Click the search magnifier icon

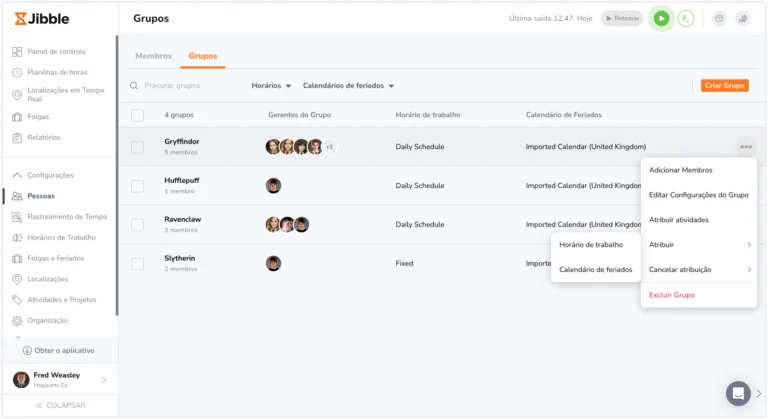134,85
